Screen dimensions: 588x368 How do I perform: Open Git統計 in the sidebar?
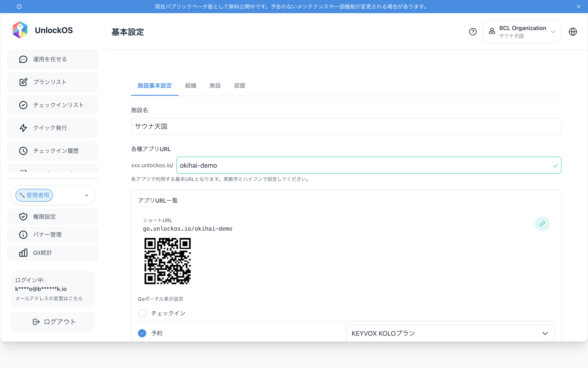pyautogui.click(x=52, y=253)
